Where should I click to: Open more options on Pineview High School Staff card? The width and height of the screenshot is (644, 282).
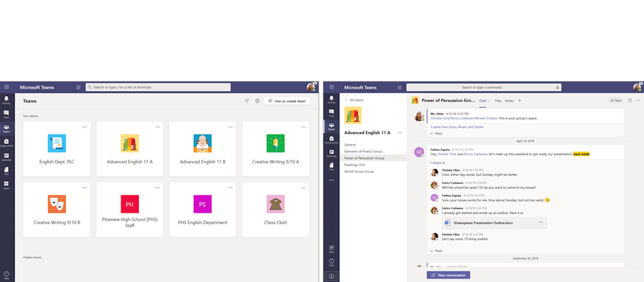[157, 188]
